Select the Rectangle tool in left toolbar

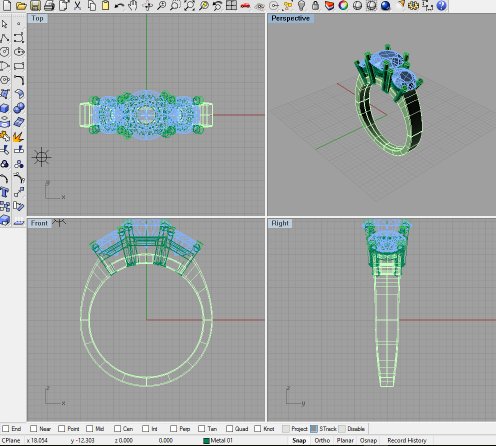(x=19, y=66)
